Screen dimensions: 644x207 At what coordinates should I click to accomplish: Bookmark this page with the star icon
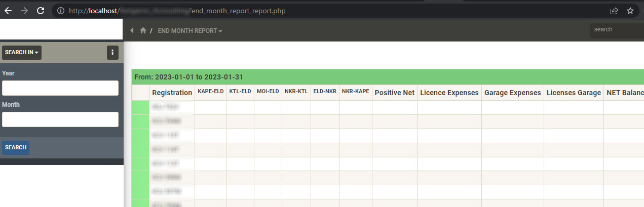[630, 11]
